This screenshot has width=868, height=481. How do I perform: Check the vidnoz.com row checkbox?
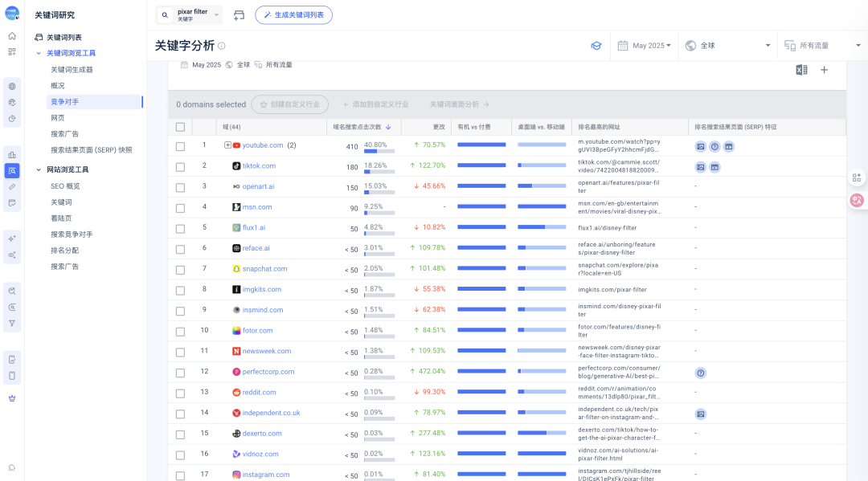(x=181, y=455)
